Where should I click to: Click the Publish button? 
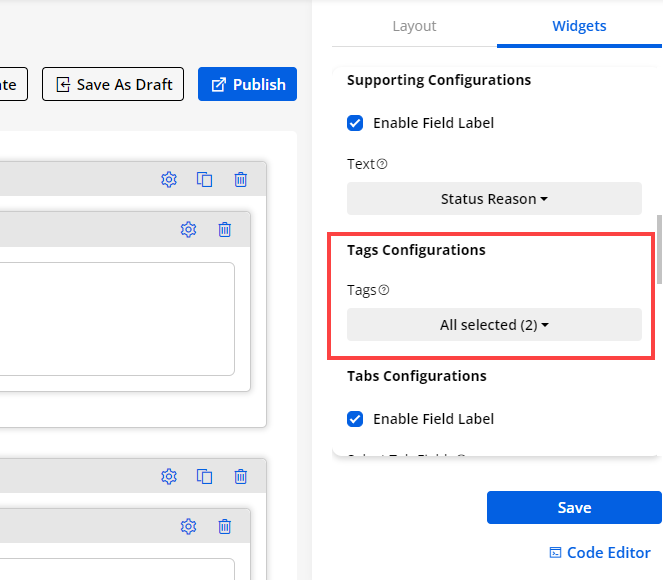[x=248, y=85]
